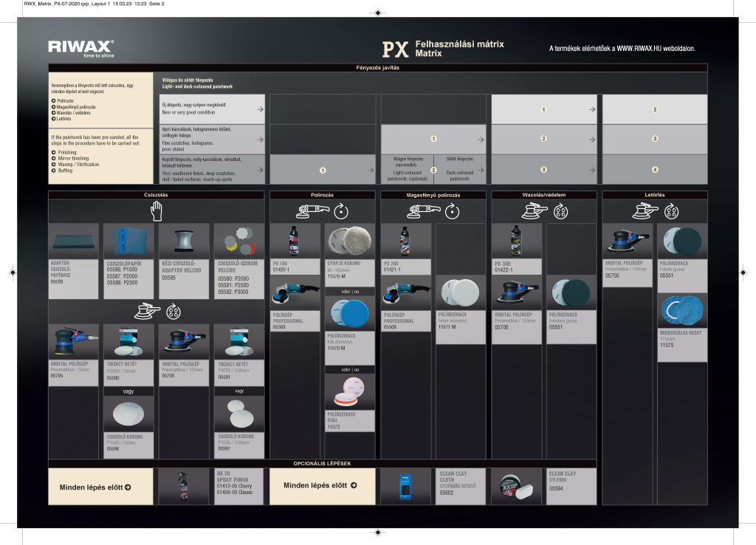Screen dimensions: 756x545
Task: Select the orbital polisher icon under Letörlés
Action: [x=645, y=211]
